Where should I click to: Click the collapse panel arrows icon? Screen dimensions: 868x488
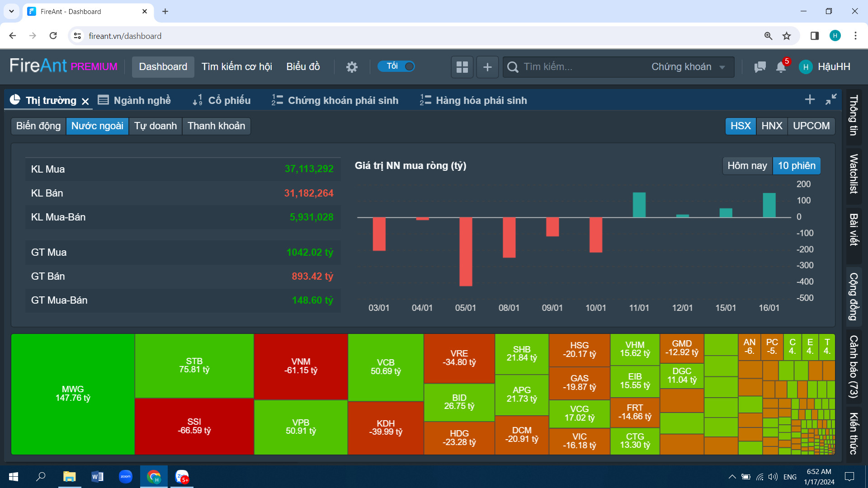(x=831, y=99)
